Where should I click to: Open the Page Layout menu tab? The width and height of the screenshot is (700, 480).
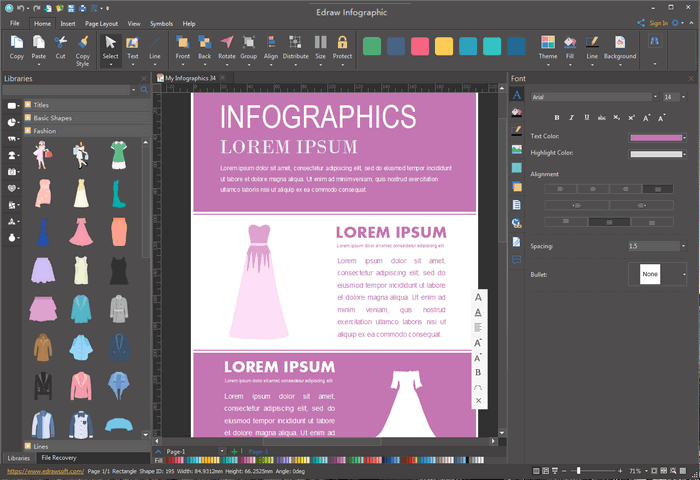coord(101,23)
